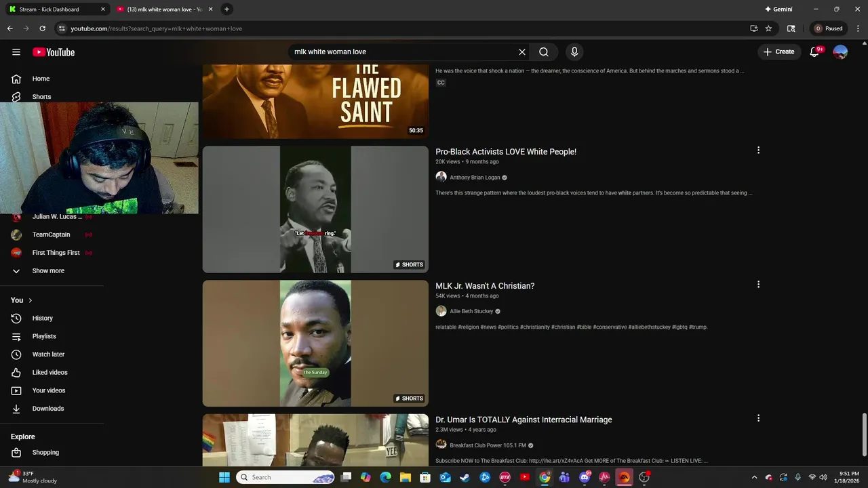Close the Kick Dashboard tab
The width and height of the screenshot is (868, 488).
point(103,9)
